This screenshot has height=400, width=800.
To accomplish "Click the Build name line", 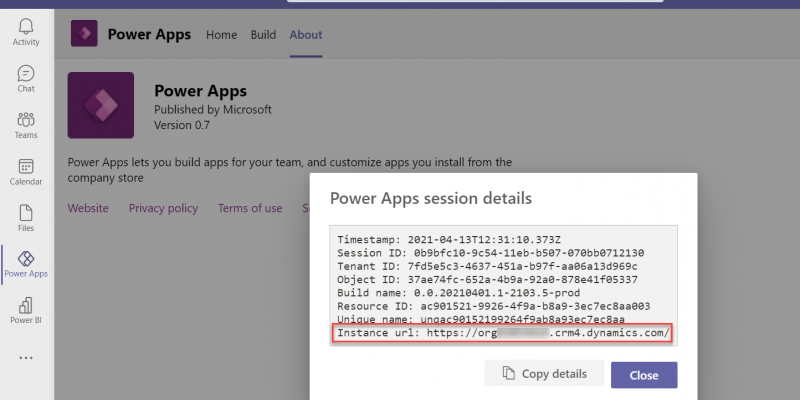I will [459, 293].
